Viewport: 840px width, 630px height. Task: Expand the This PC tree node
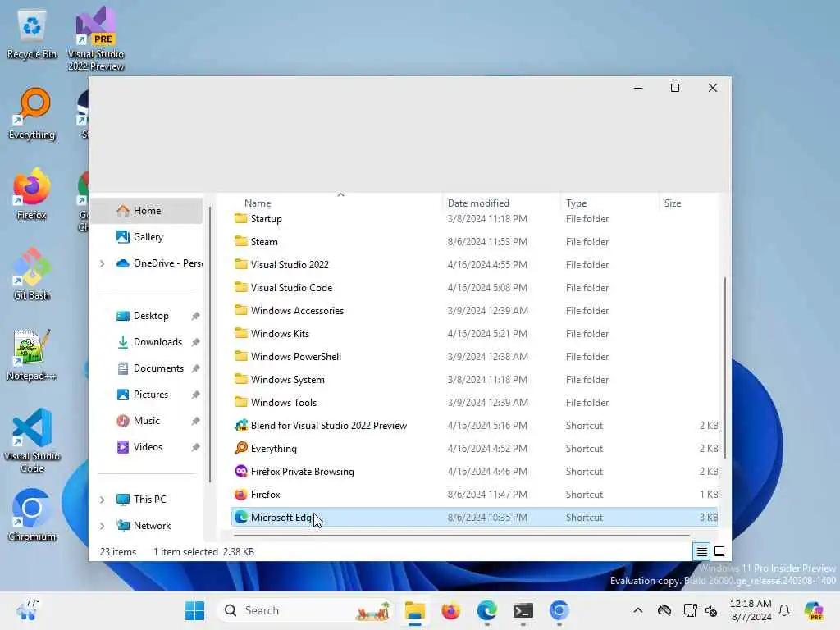click(102, 500)
